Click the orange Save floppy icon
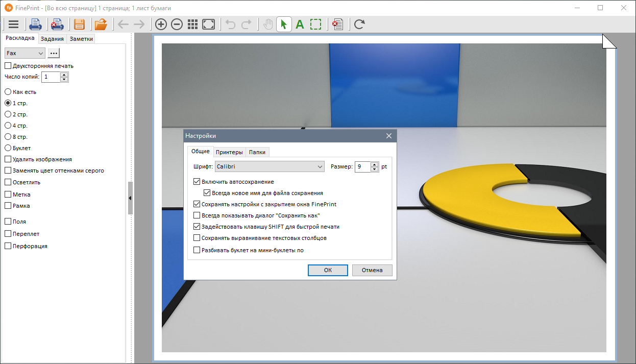636x364 pixels. [x=79, y=24]
